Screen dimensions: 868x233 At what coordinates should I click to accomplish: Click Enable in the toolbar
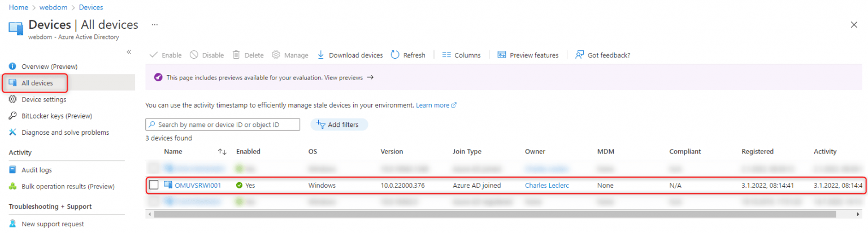tap(165, 55)
